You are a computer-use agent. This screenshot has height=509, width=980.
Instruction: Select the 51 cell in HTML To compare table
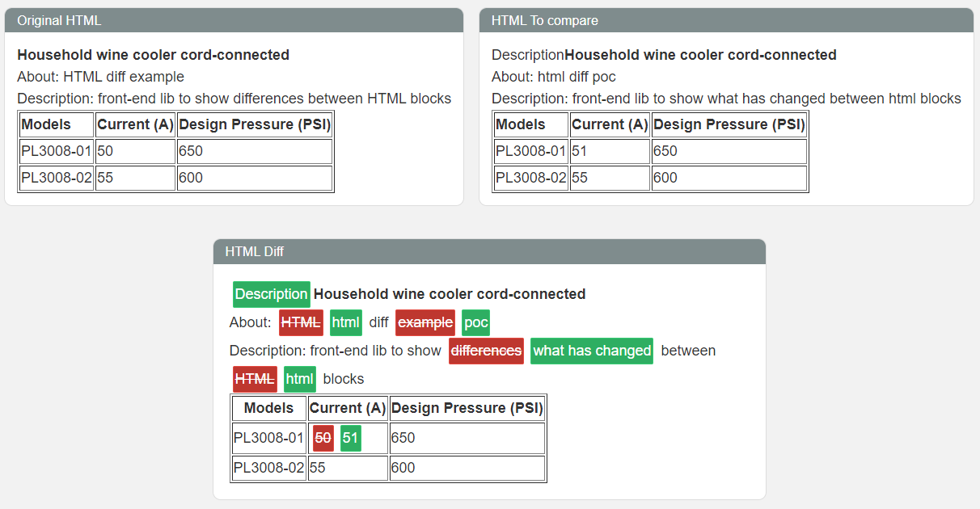tap(610, 151)
